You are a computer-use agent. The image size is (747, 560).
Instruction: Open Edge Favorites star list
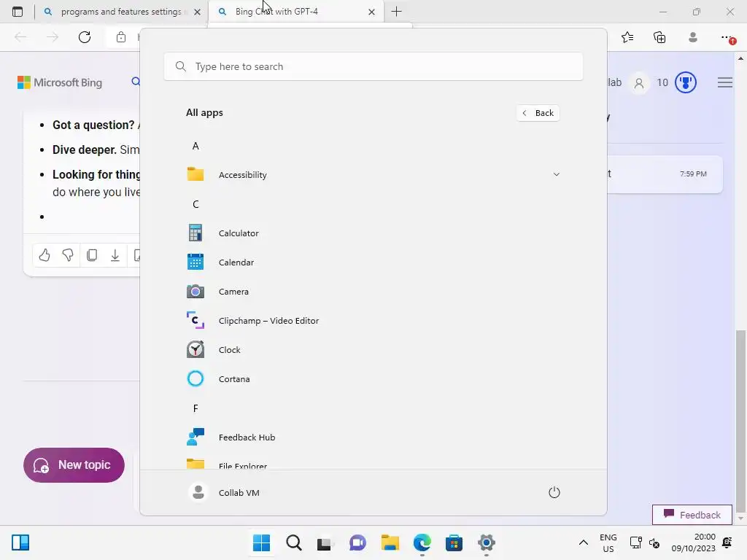click(x=627, y=37)
